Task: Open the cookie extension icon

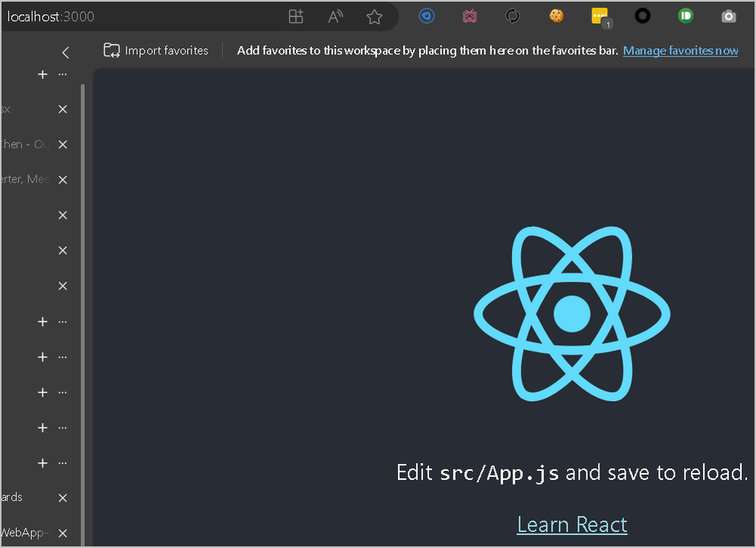Action: pyautogui.click(x=556, y=16)
